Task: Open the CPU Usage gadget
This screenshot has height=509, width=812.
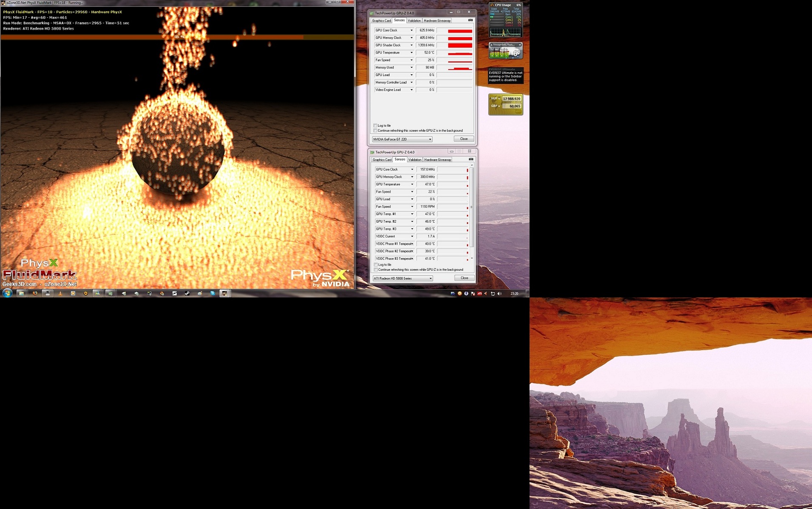Action: click(x=505, y=20)
